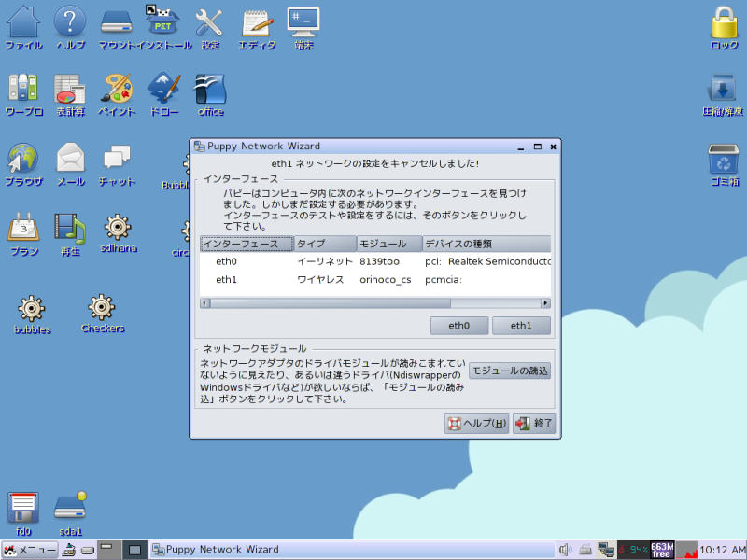The height and width of the screenshot is (560, 747).
Task: Click the イーサネット type cell
Action: [324, 261]
